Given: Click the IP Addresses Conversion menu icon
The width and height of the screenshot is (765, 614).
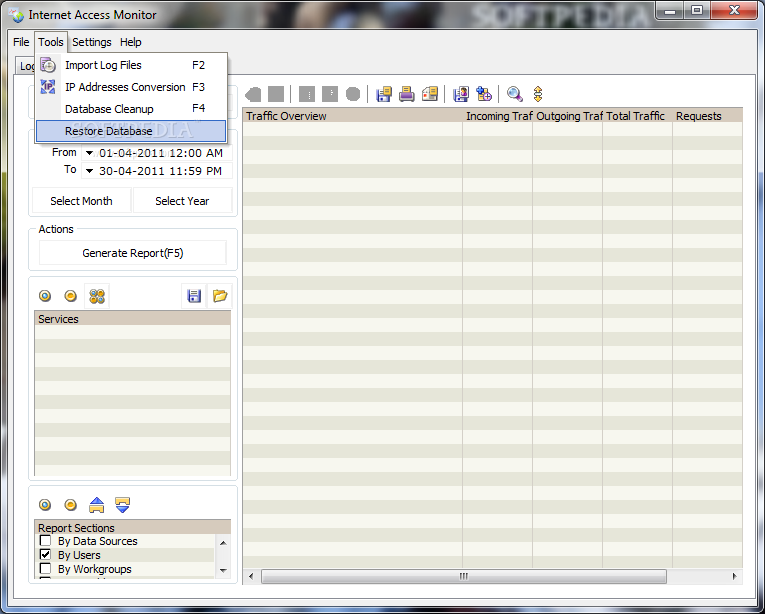Looking at the screenshot, I should (48, 87).
